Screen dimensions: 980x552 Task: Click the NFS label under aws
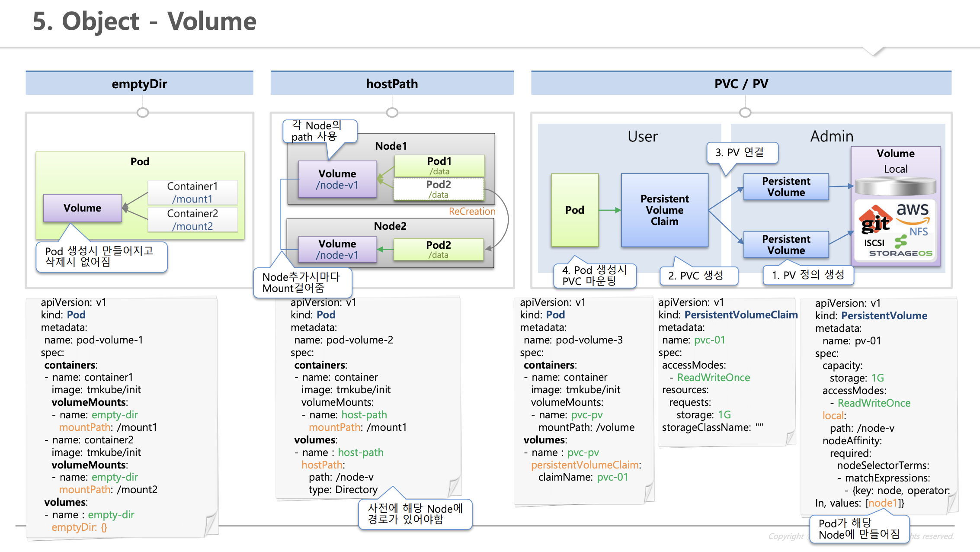[x=919, y=232]
